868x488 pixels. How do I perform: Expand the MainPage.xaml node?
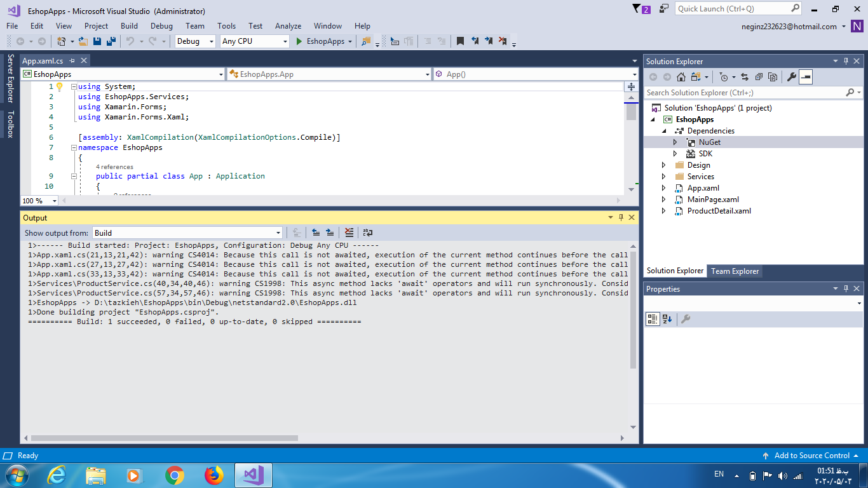664,200
